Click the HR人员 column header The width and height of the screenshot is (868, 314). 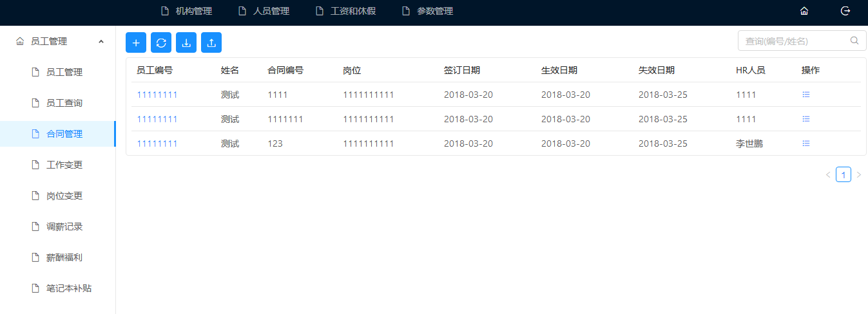(751, 70)
